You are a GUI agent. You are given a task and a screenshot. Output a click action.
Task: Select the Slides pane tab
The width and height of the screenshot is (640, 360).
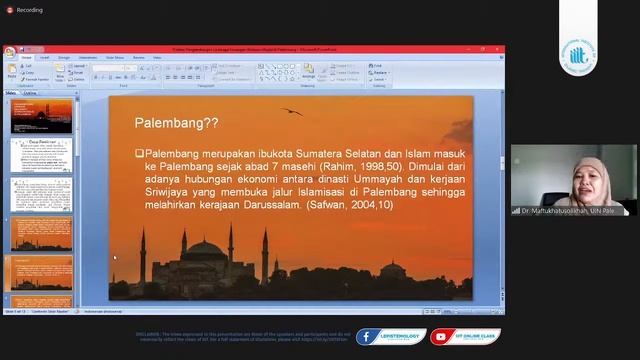point(11,93)
